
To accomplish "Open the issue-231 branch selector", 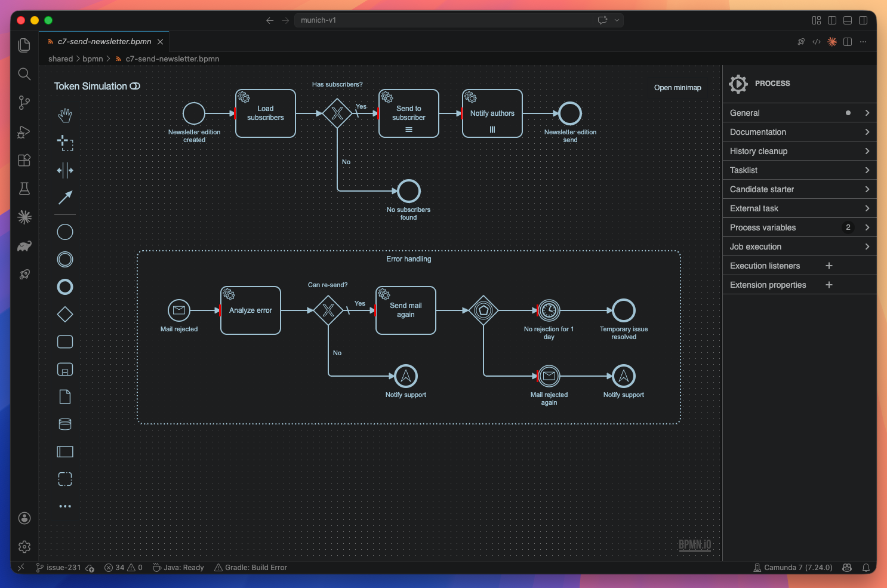I will point(58,568).
